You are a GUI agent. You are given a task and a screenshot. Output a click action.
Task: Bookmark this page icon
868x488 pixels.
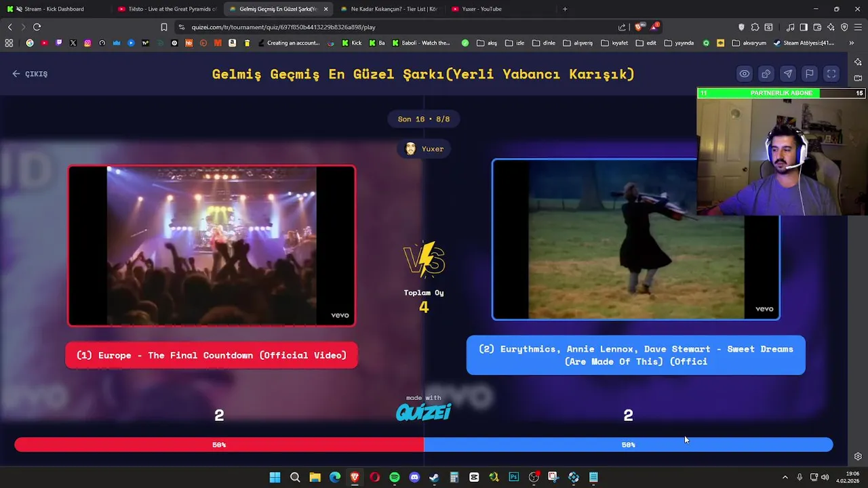coord(163,27)
